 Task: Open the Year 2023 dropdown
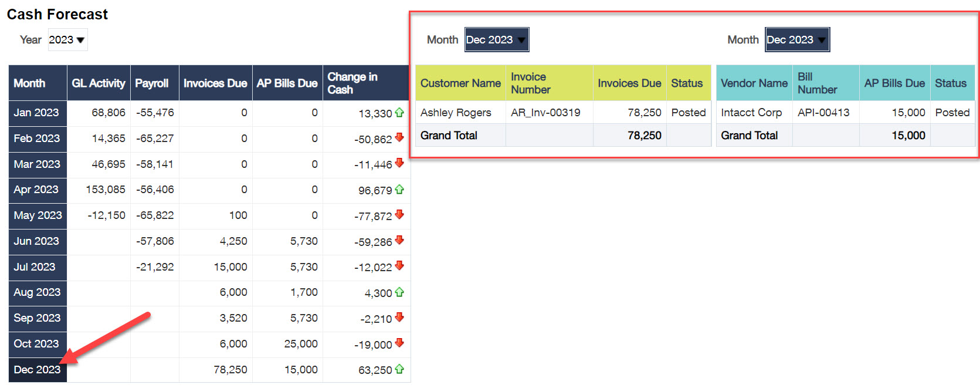click(x=67, y=40)
